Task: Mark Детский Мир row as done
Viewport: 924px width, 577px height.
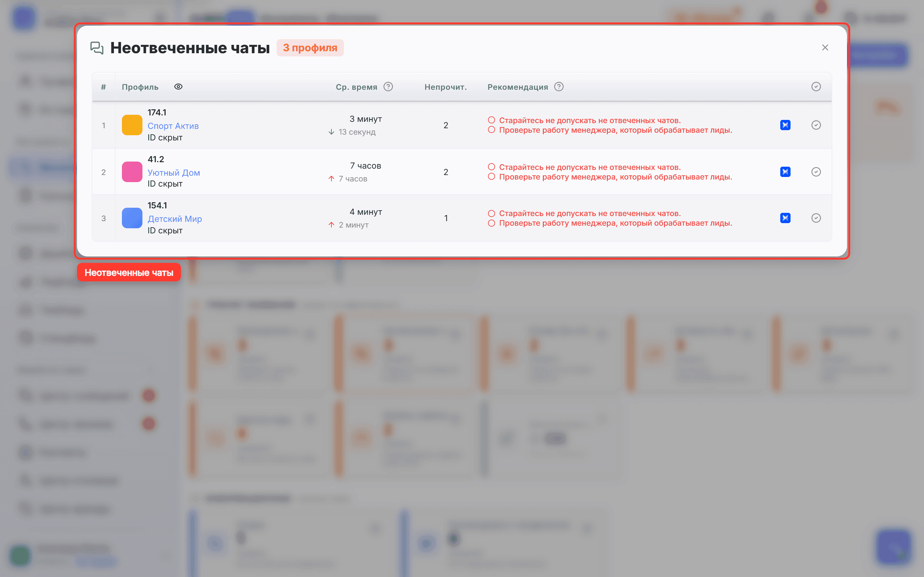Action: point(816,218)
